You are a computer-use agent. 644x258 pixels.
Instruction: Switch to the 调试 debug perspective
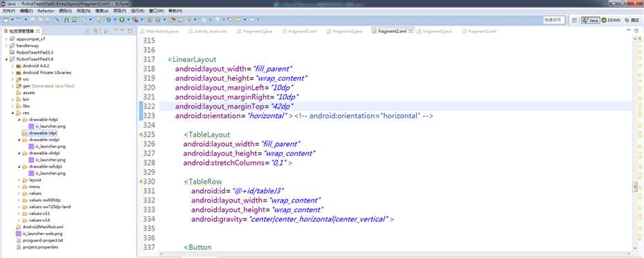(632, 19)
